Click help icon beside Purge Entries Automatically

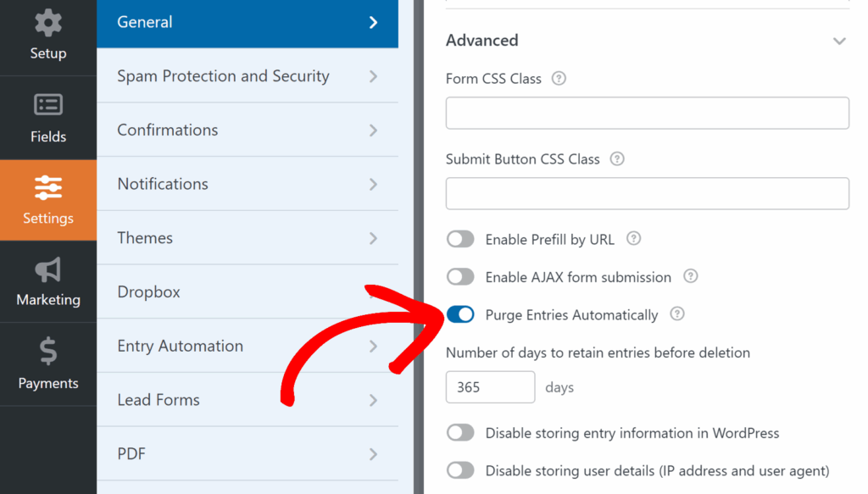(676, 314)
